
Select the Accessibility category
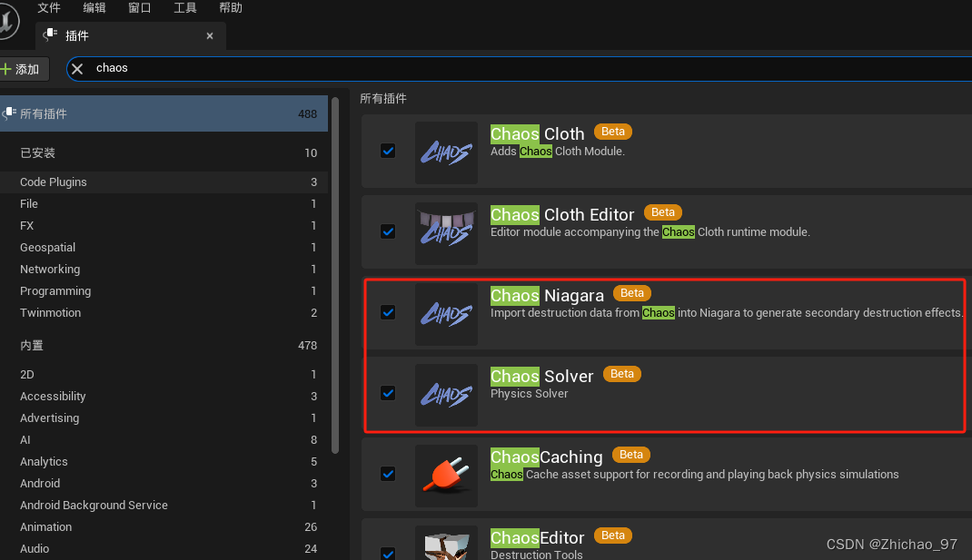[x=164, y=396]
